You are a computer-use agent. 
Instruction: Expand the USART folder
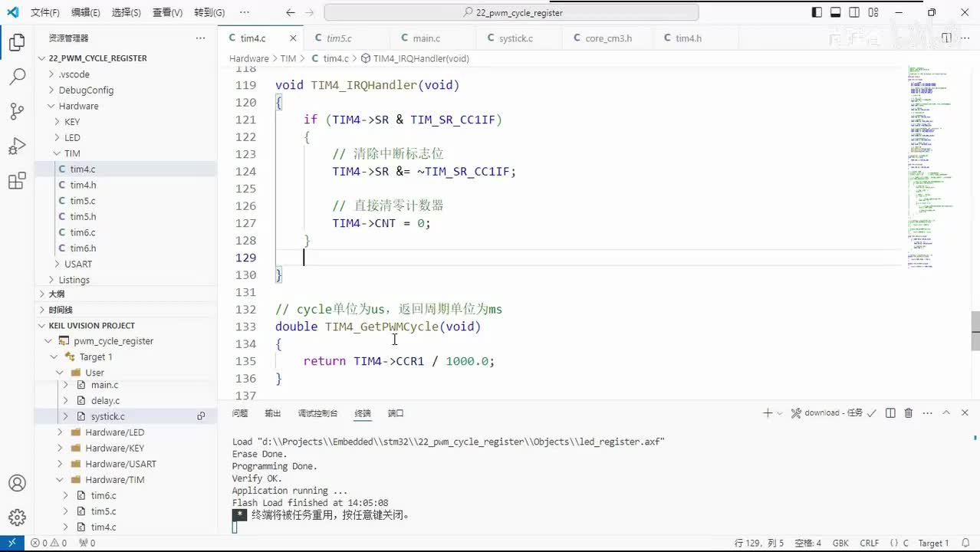click(126, 264)
